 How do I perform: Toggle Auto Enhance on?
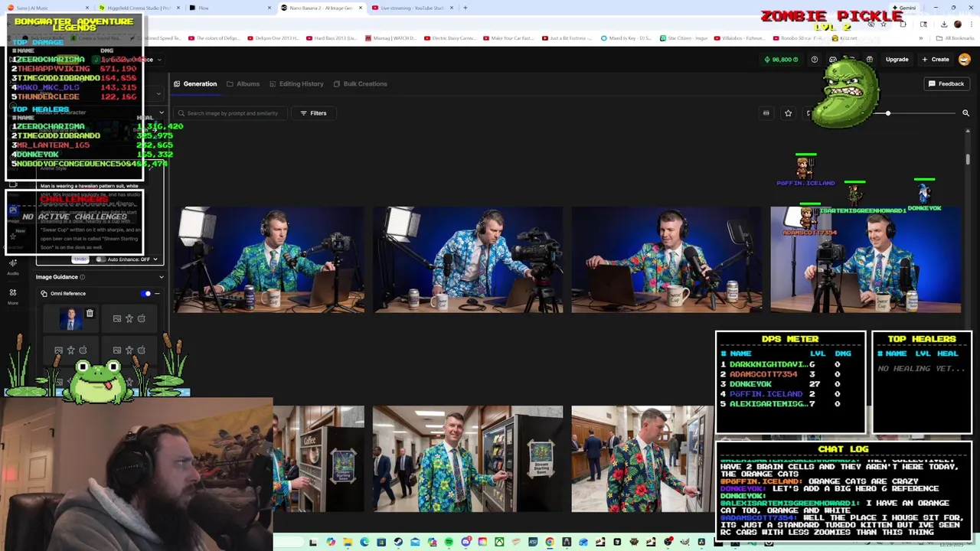(101, 259)
